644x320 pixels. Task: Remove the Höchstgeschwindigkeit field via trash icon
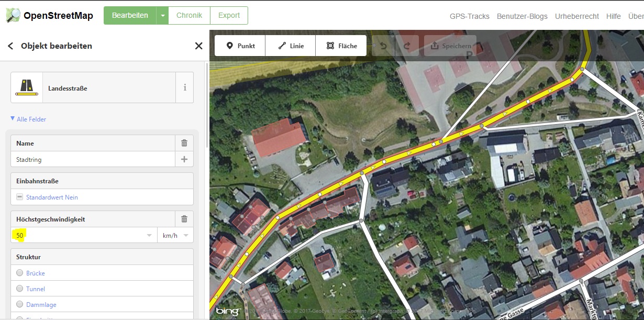184,219
